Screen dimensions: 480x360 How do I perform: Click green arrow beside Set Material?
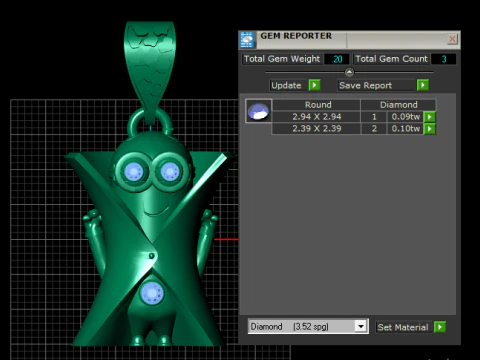pos(440,327)
